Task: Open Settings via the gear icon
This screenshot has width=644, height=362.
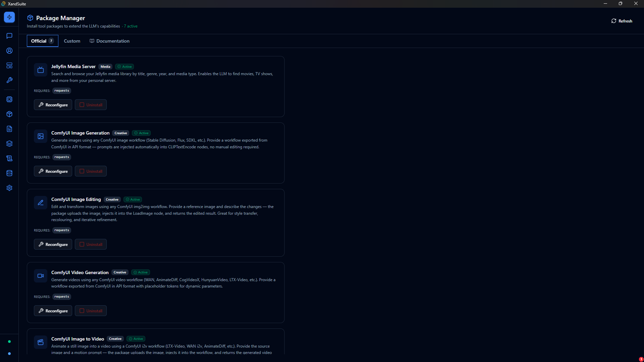Action: [x=9, y=188]
